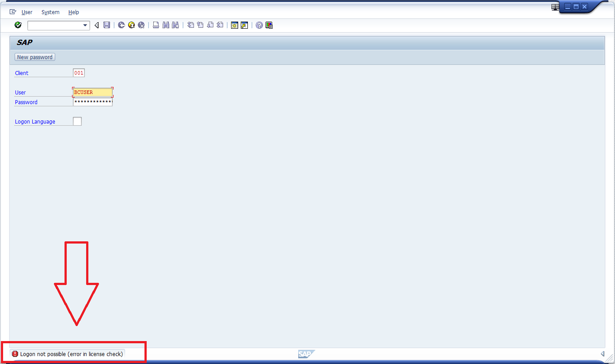The height and width of the screenshot is (364, 615).
Task: Click the Previous Page icon
Action: [200, 25]
